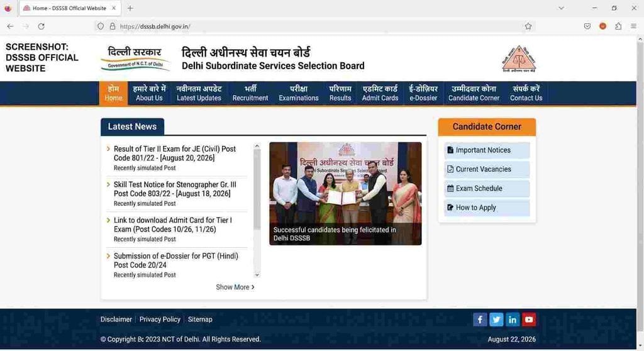Open DSSSB YouTube channel icon

[x=529, y=320]
